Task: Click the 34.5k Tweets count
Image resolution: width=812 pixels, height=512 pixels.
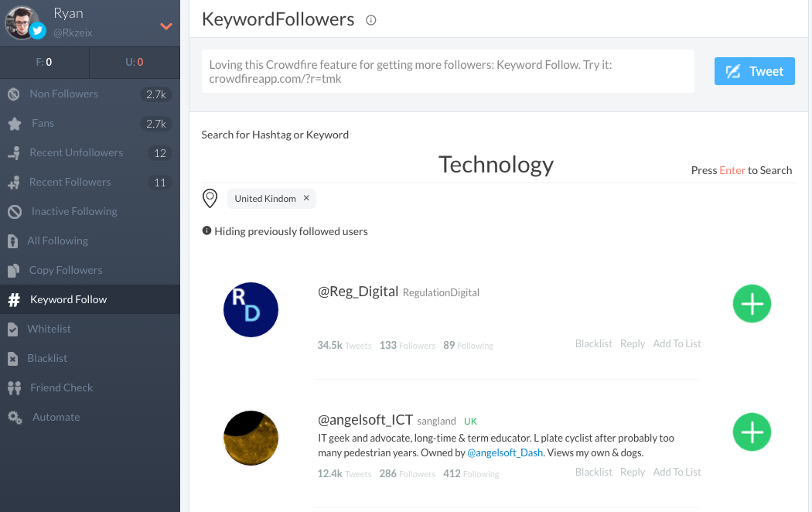Action: (344, 345)
